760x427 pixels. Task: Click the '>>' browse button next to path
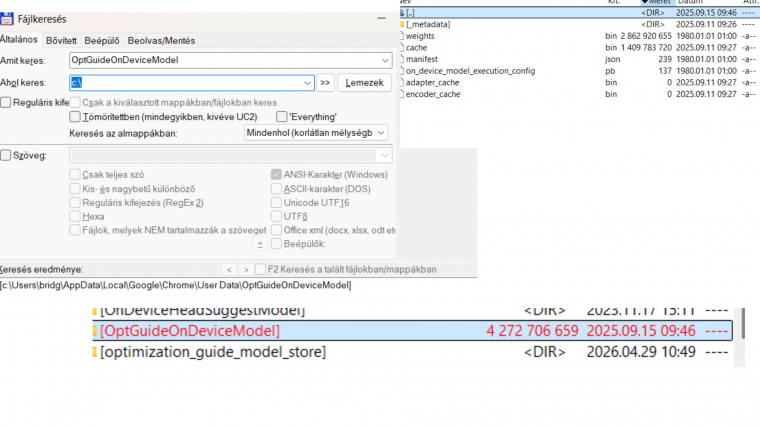pyautogui.click(x=325, y=83)
